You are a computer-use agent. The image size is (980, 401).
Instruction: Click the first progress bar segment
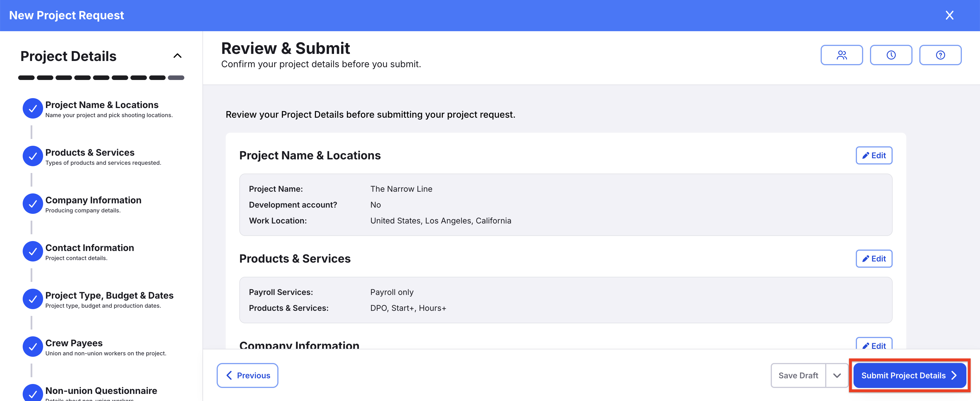pos(26,78)
